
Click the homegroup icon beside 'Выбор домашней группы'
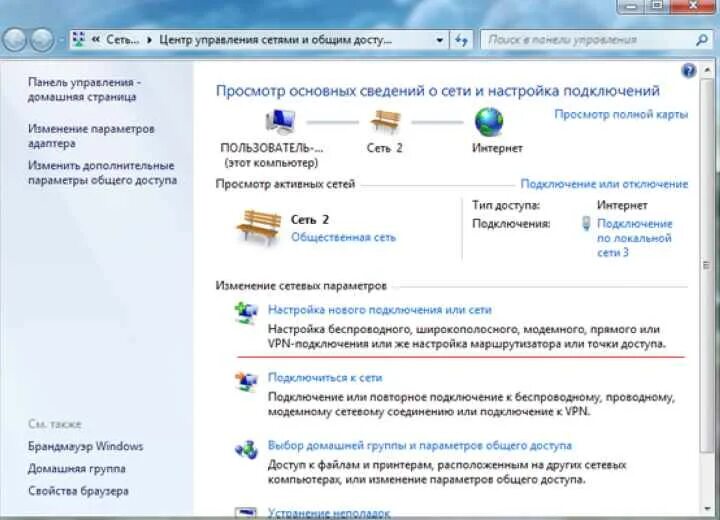pyautogui.click(x=246, y=449)
